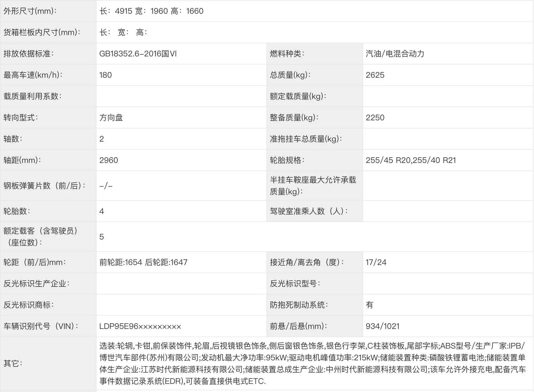Image resolution: width=534 pixels, height=392 pixels.
Task: Click the 钢板弹簧片数（前/后） label
Action: pos(44,186)
